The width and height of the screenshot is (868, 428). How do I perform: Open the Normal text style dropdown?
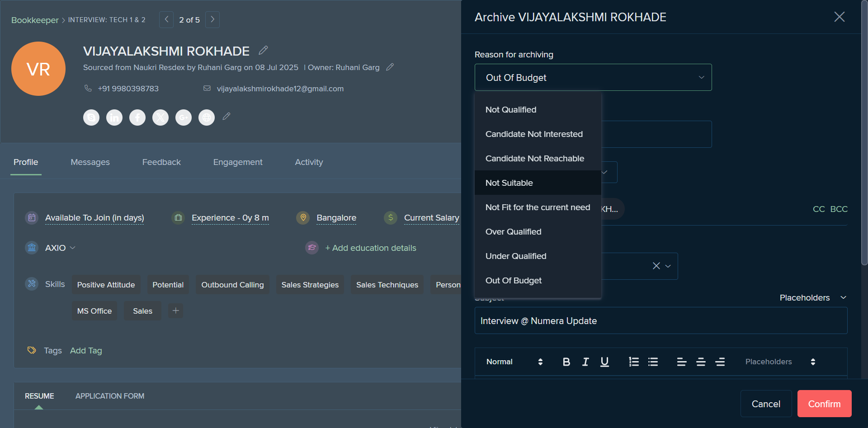pyautogui.click(x=514, y=362)
